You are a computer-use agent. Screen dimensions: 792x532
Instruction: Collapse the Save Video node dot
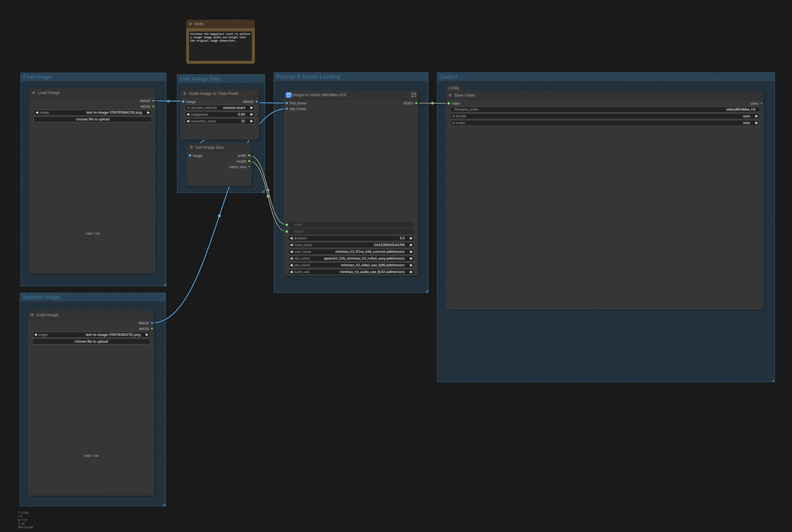[450, 95]
